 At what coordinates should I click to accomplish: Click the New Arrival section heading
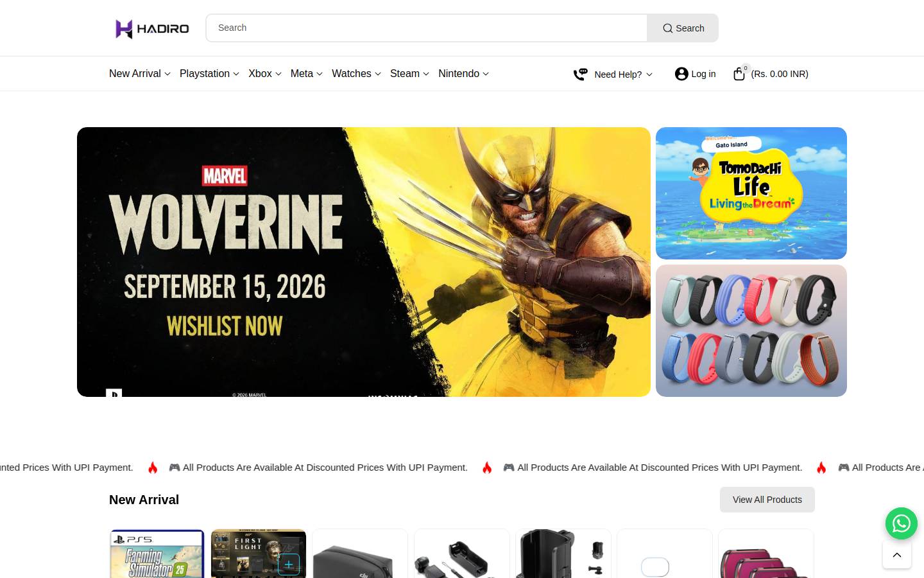pyautogui.click(x=144, y=500)
